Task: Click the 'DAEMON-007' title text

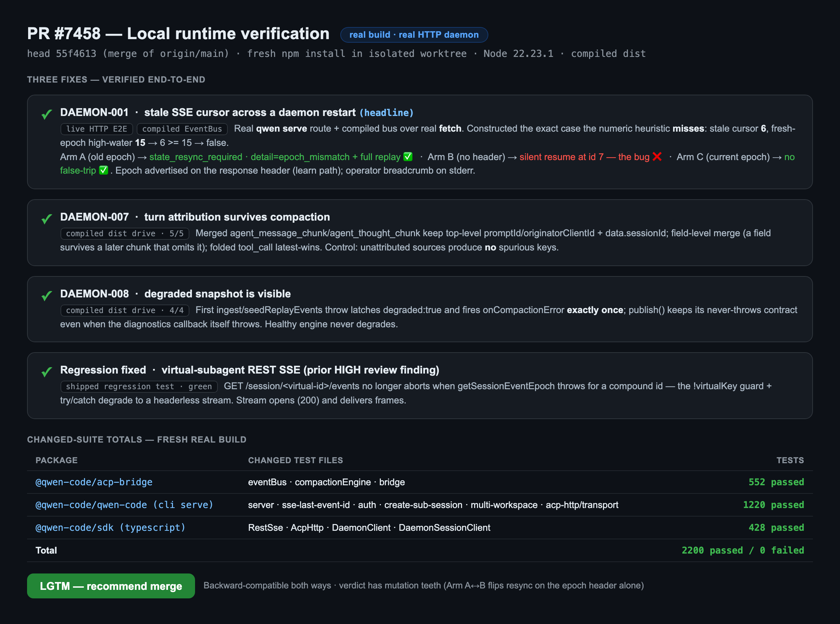Action: tap(94, 217)
